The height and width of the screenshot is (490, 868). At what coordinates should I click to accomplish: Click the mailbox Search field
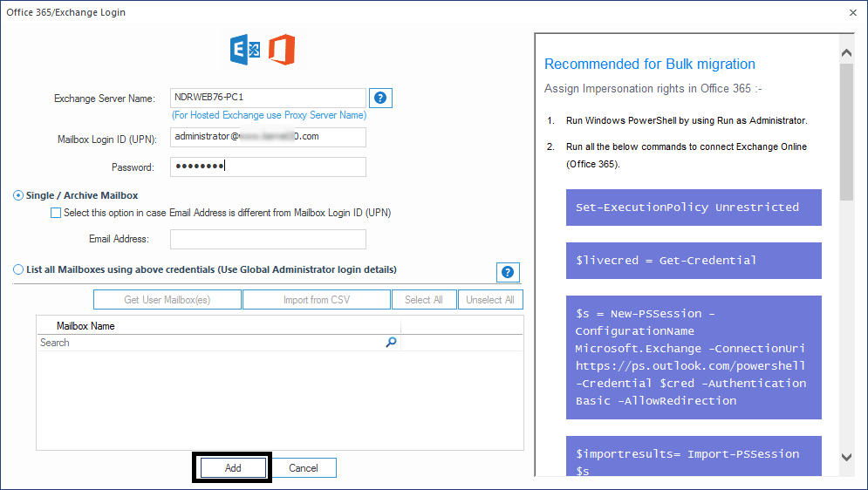point(219,343)
